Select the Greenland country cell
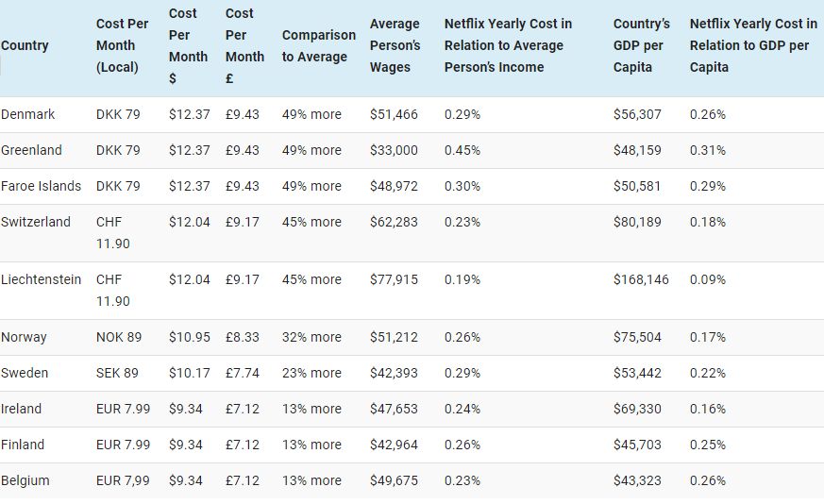824x504 pixels. pyautogui.click(x=31, y=150)
